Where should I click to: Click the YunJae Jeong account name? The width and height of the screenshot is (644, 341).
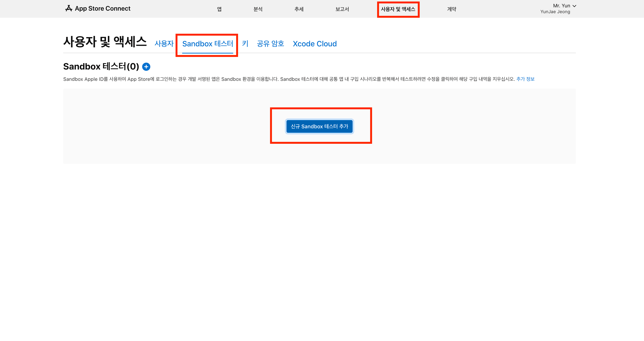click(x=555, y=12)
